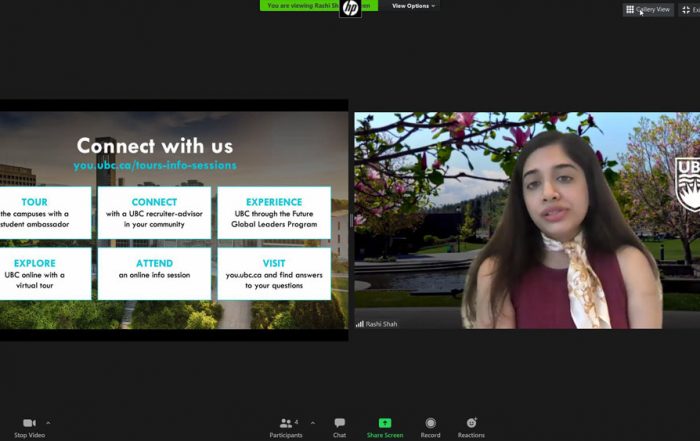
Task: Click the HP logo at top
Action: (350, 8)
